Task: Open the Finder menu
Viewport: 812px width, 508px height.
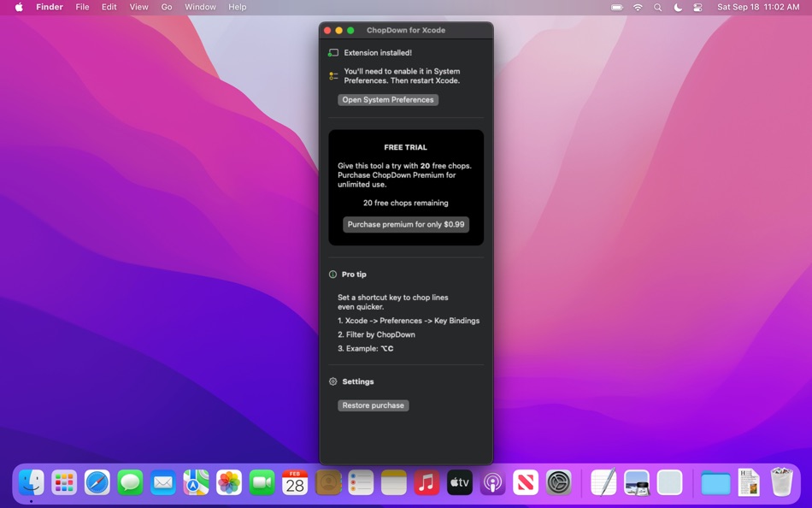Action: 50,7
